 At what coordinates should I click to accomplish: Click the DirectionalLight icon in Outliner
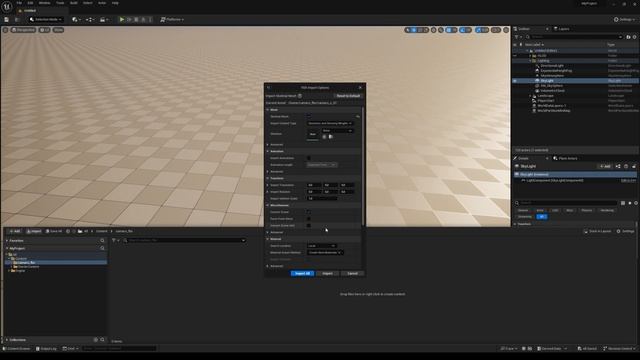pos(537,66)
